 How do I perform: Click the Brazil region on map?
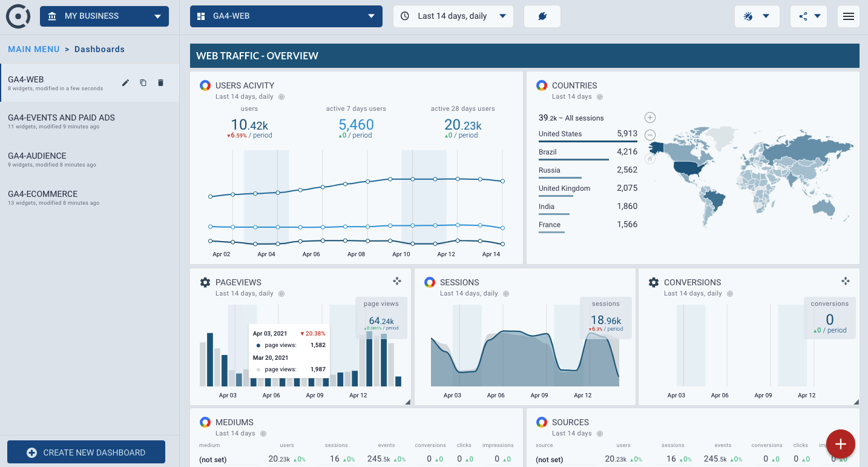pos(715,200)
